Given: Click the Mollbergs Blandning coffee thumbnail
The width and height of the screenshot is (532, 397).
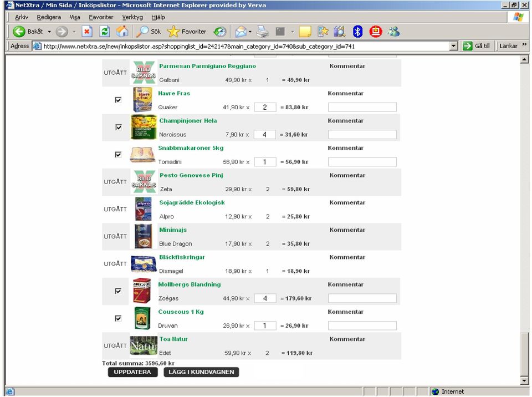Looking at the screenshot, I should pyautogui.click(x=142, y=291).
